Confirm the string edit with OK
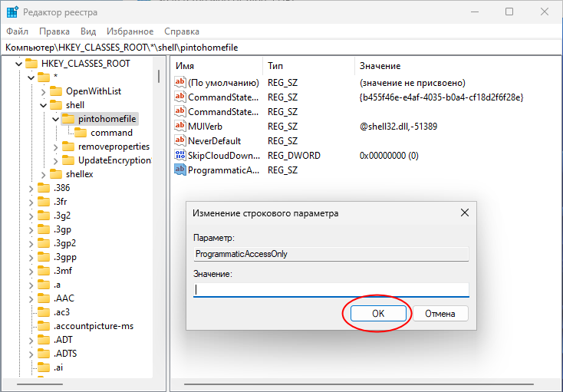Image resolution: width=563 pixels, height=392 pixels. point(378,314)
